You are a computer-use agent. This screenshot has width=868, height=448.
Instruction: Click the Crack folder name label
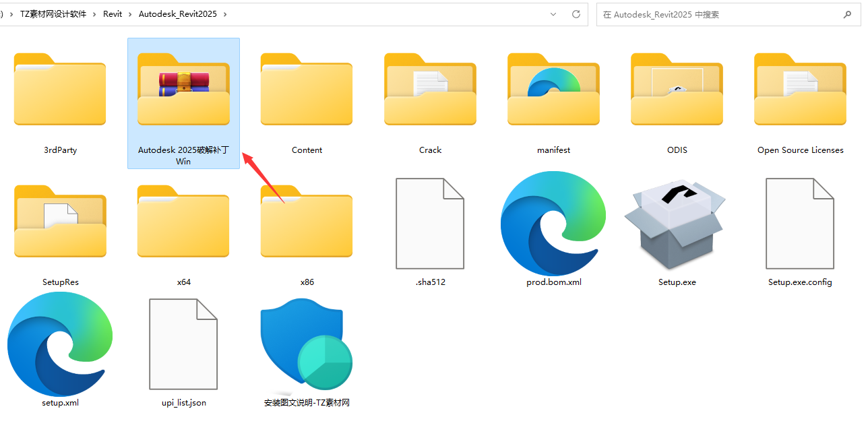click(x=430, y=150)
